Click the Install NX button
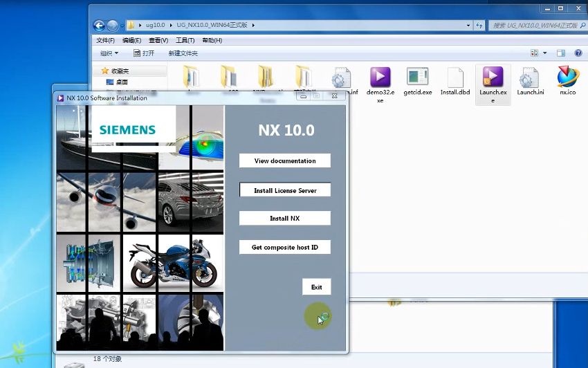This screenshot has width=588, height=368. [x=285, y=218]
